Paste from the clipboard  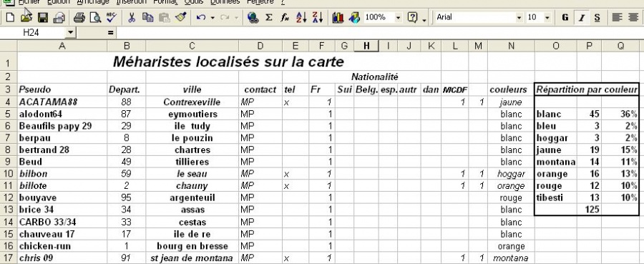coord(165,18)
